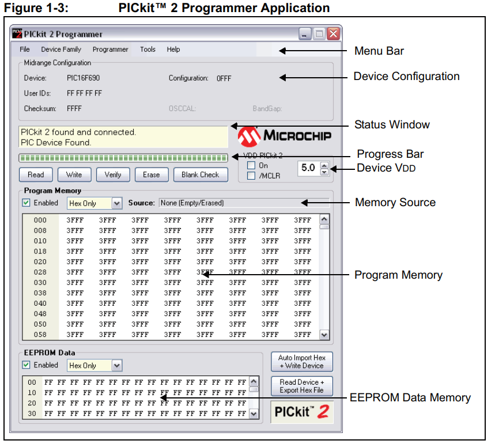Click Program Memory scroll up arrow
Image resolution: width=495 pixels, height=448 pixels.
[x=324, y=219]
